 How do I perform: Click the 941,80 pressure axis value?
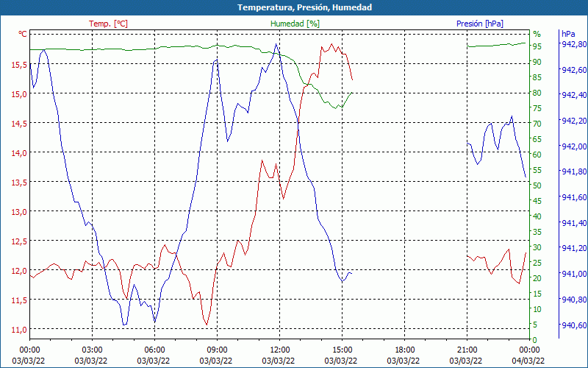pos(573,172)
